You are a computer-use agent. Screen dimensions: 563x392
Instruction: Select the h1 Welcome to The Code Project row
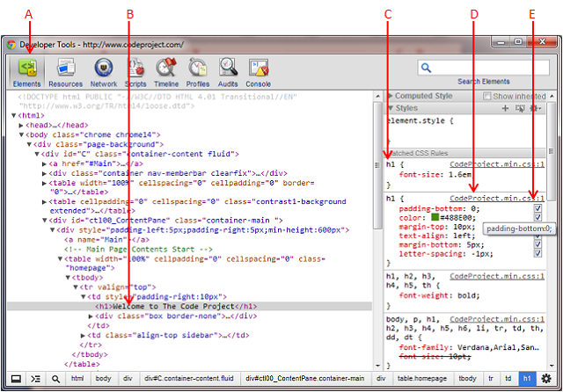[190, 306]
